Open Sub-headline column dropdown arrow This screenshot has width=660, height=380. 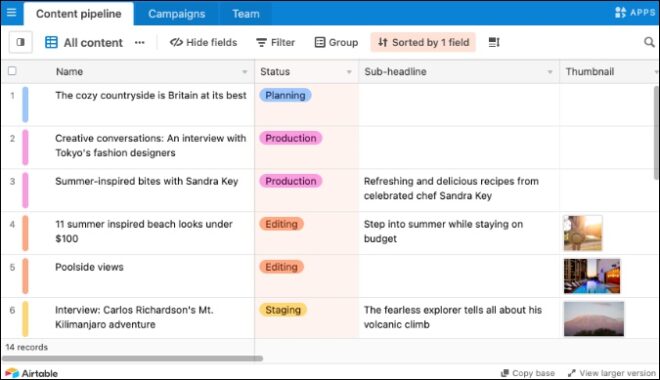(x=550, y=72)
